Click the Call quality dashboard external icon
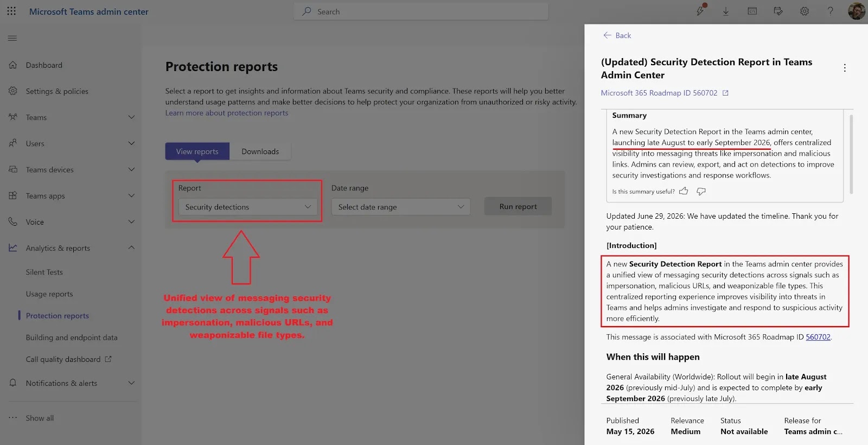 [108, 359]
